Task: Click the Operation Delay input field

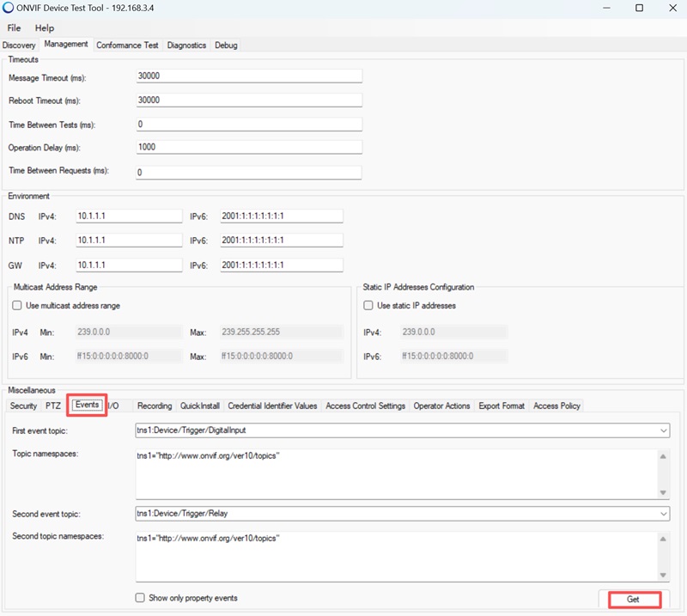Action: click(x=249, y=147)
